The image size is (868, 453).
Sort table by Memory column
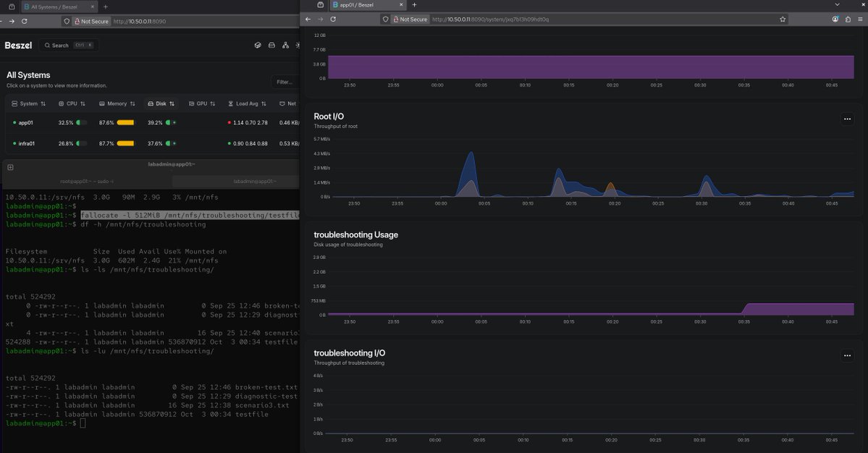(117, 103)
